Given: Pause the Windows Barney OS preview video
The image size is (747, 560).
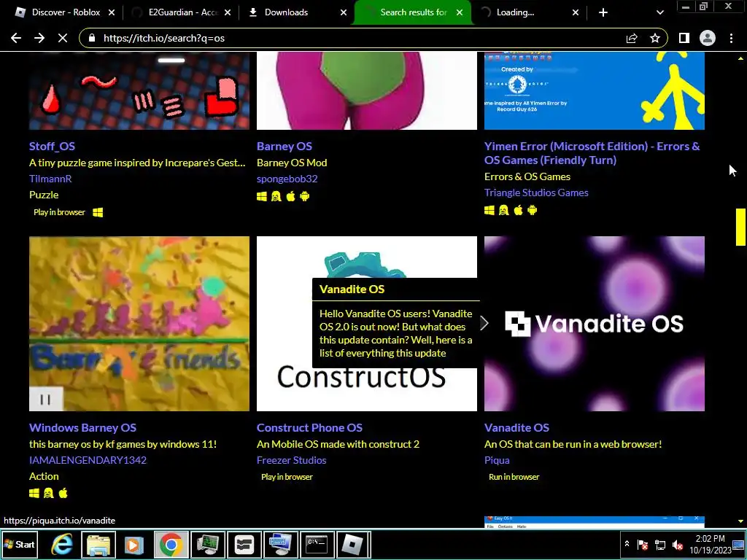Looking at the screenshot, I should click(46, 399).
